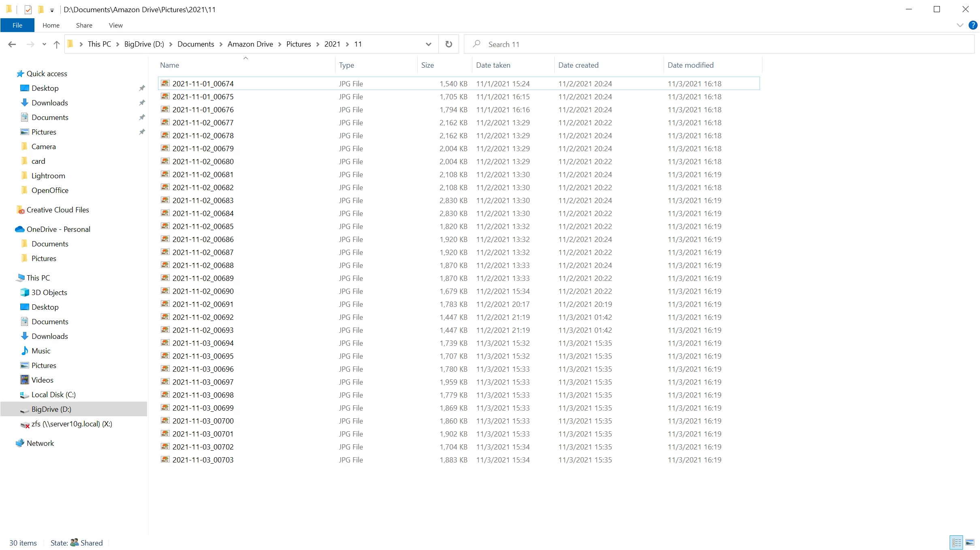Image resolution: width=980 pixels, height=550 pixels.
Task: Open Creative Cloud Files in sidebar
Action: [58, 210]
